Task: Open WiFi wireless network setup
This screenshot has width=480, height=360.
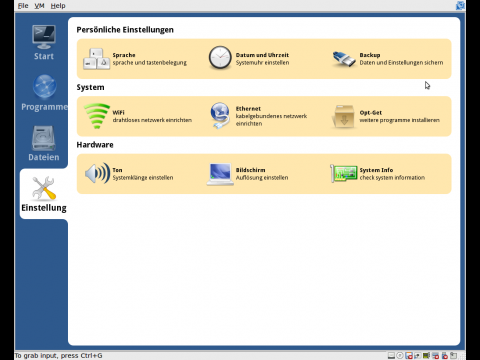Action: click(138, 116)
